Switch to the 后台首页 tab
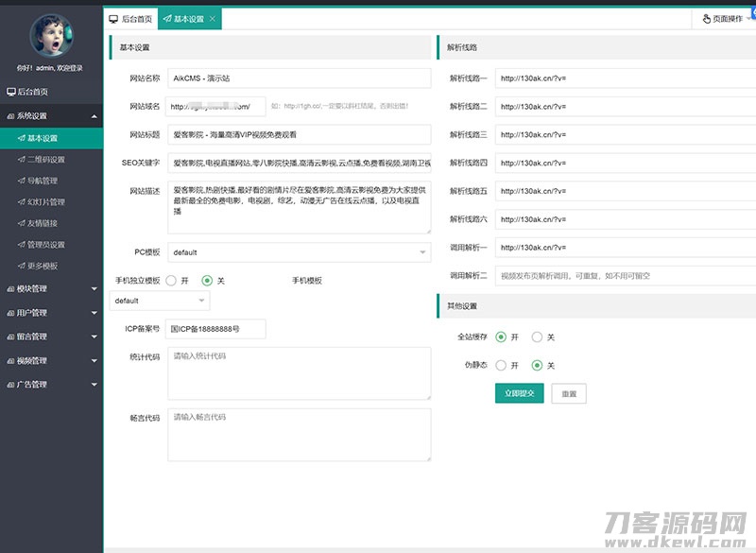756x553 pixels. [x=132, y=17]
